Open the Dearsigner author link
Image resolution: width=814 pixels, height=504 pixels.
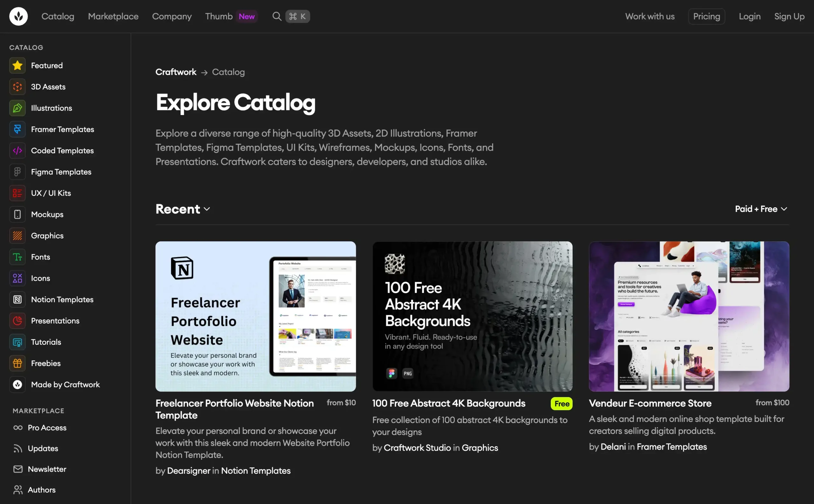(189, 471)
